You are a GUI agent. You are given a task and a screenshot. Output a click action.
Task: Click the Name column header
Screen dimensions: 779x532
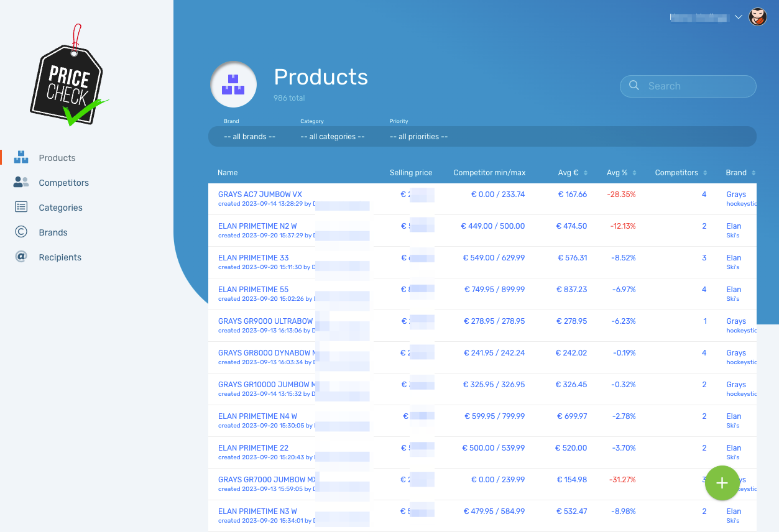pos(228,173)
